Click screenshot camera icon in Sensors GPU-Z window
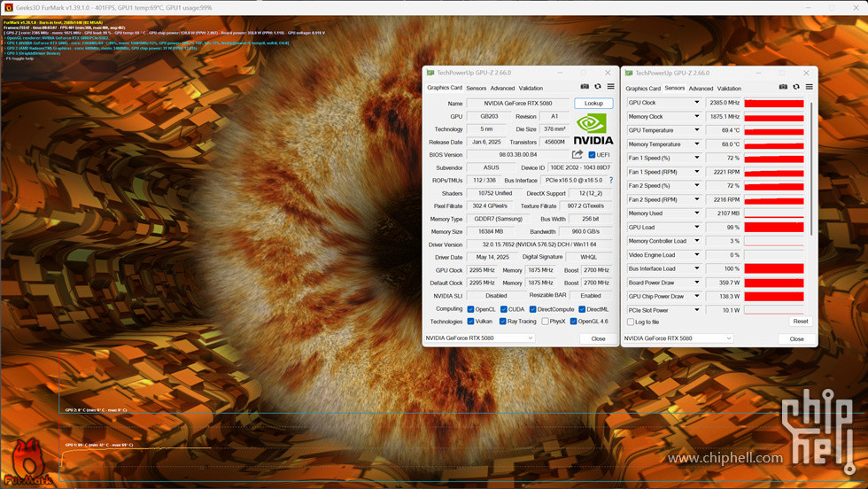This screenshot has width=868, height=489. (783, 87)
